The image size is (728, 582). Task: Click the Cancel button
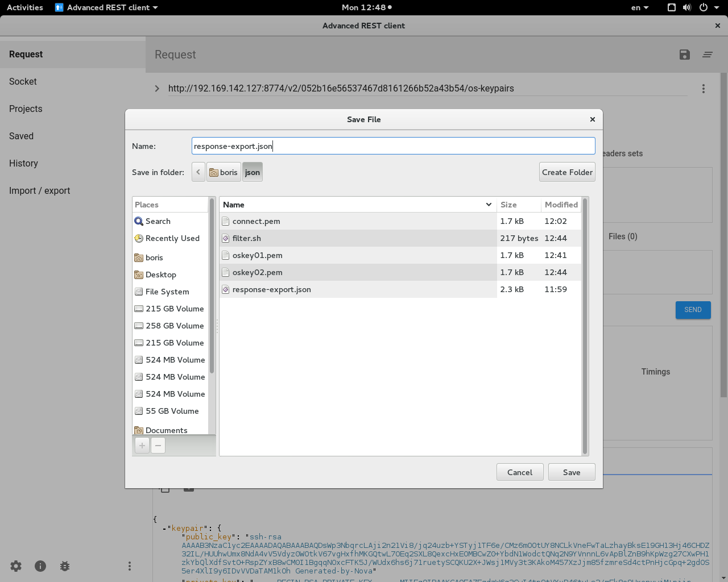[x=520, y=472]
